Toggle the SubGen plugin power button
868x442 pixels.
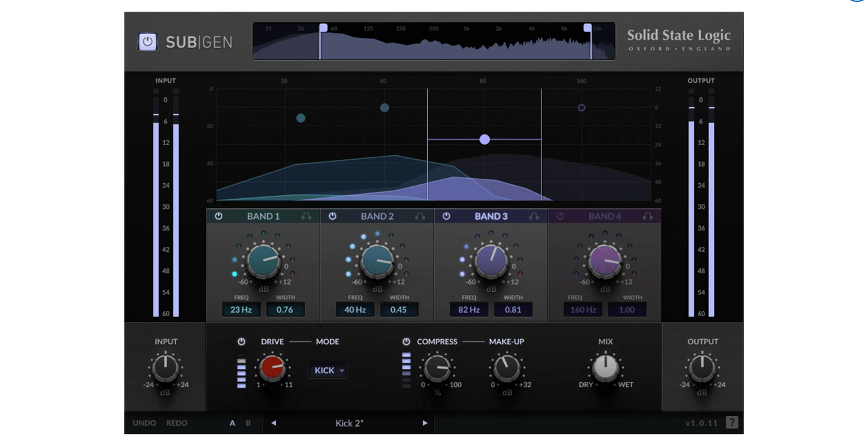click(x=147, y=42)
